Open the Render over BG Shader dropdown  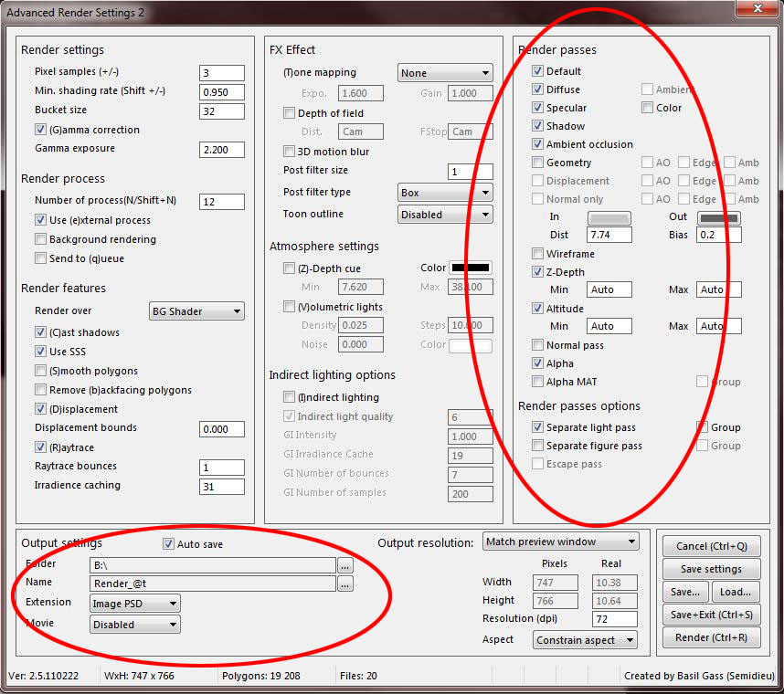(x=196, y=311)
